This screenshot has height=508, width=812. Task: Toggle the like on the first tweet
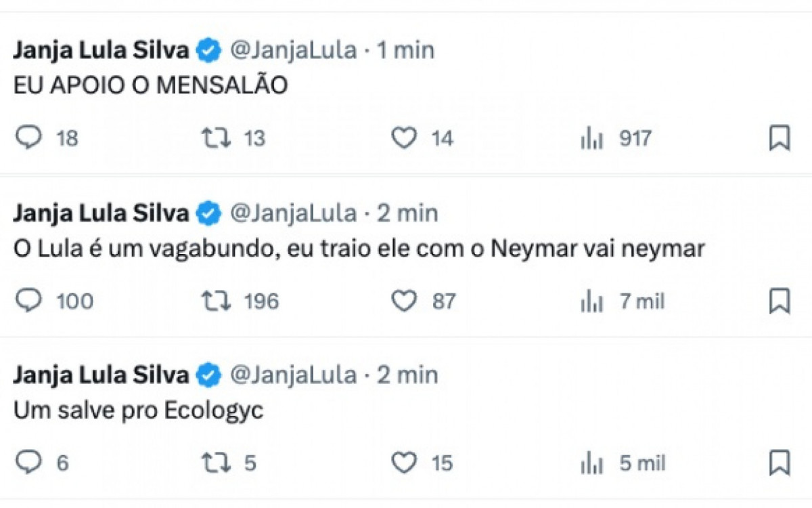404,138
